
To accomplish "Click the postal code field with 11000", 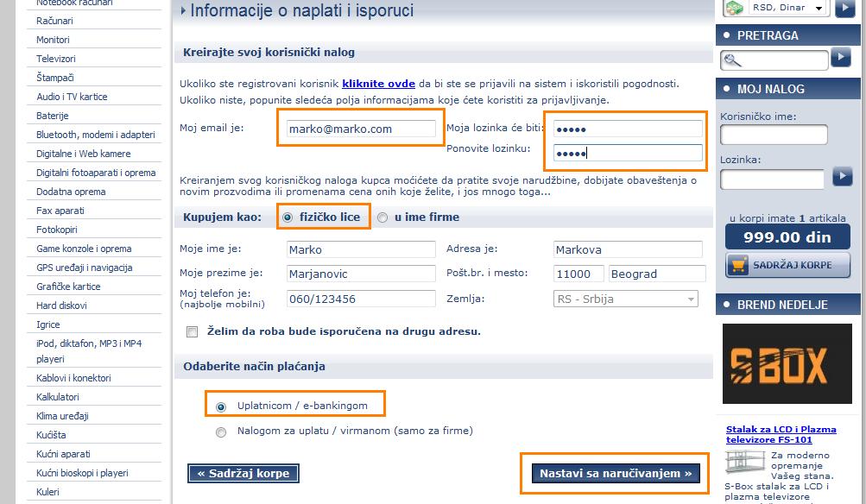I will 579,274.
